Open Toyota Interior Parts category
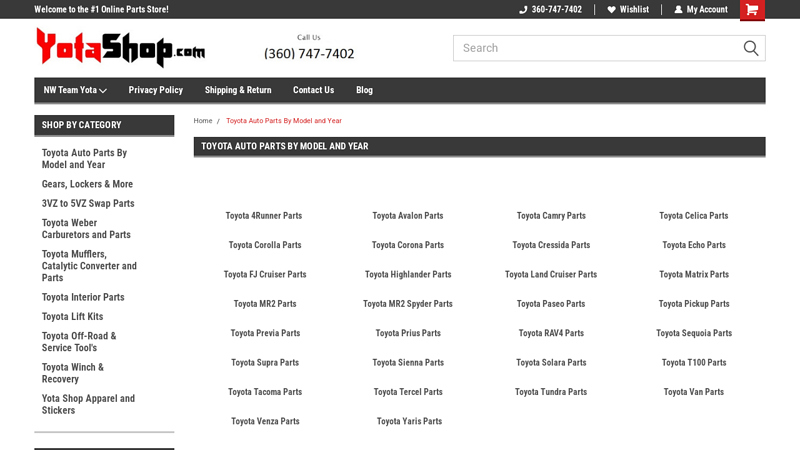The width and height of the screenshot is (800, 450). [x=83, y=297]
